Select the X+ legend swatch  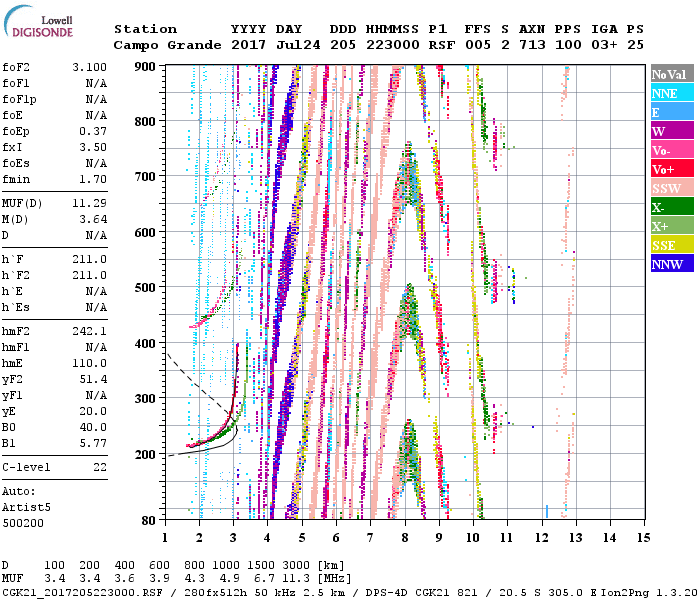(671, 227)
